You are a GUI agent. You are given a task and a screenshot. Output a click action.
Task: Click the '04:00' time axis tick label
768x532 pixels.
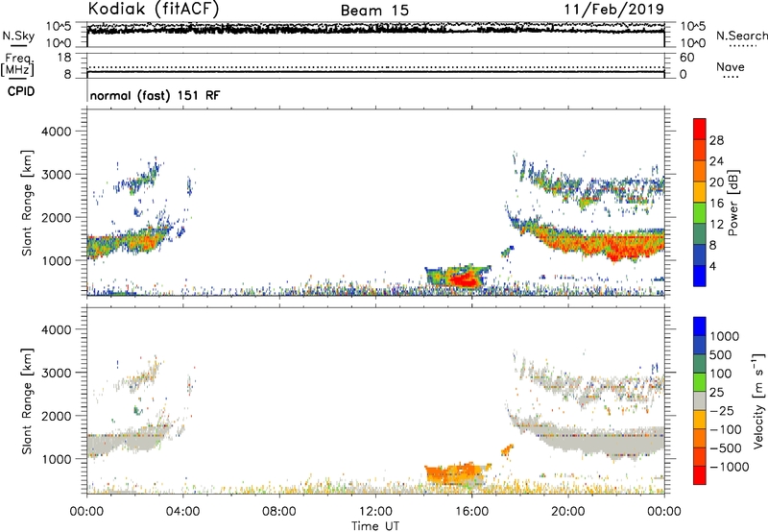183,512
